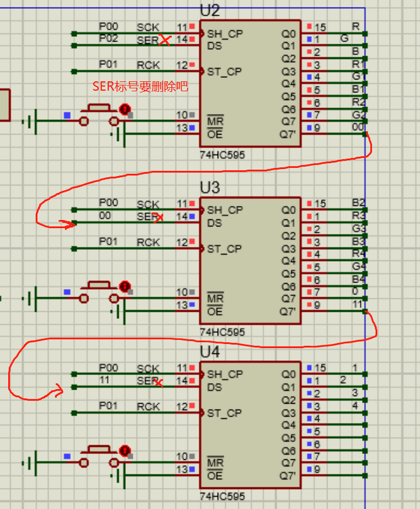Click pin 12 ST_CP of U4
The height and width of the screenshot is (509, 420).
[x=188, y=413]
